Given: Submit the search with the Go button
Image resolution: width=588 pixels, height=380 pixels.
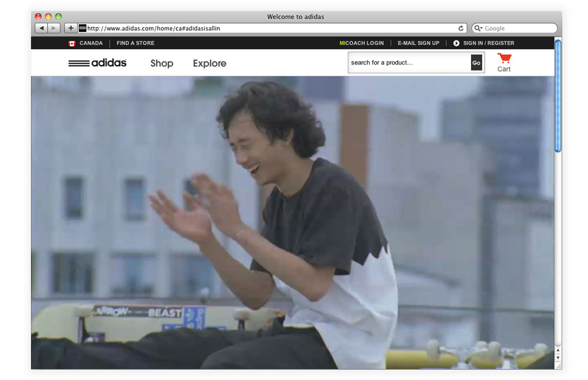Looking at the screenshot, I should click(476, 62).
